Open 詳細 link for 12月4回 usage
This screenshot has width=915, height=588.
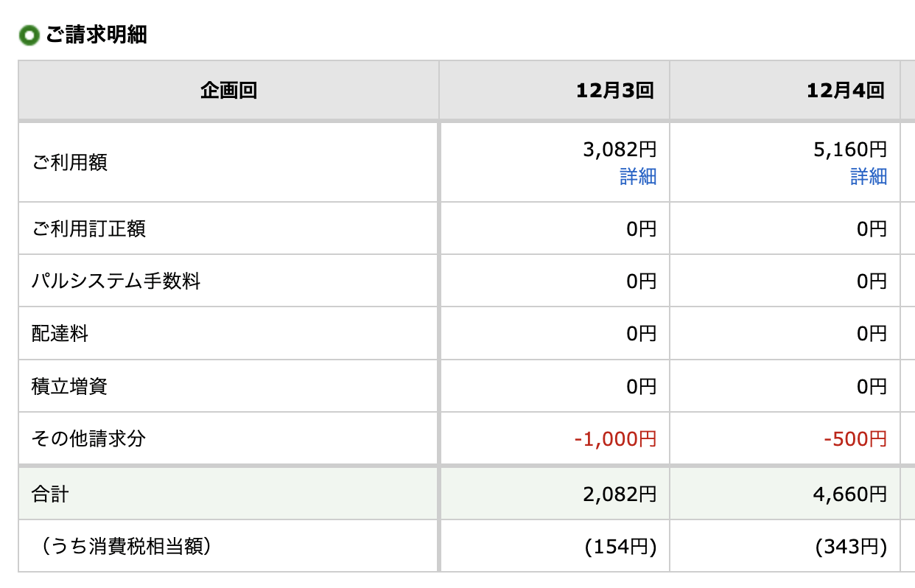[x=869, y=177]
